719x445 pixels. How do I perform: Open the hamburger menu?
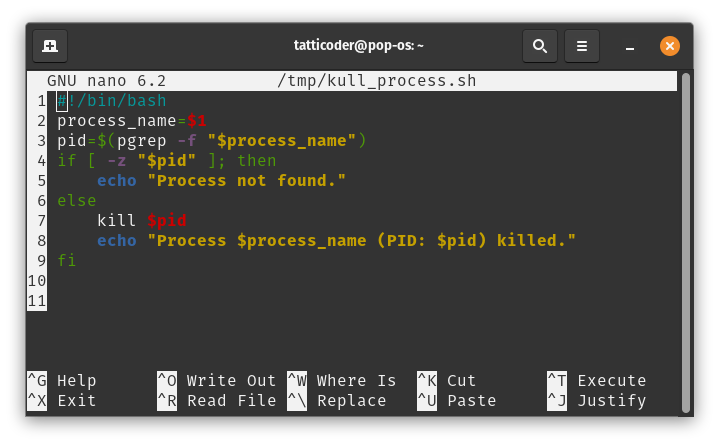pos(582,45)
